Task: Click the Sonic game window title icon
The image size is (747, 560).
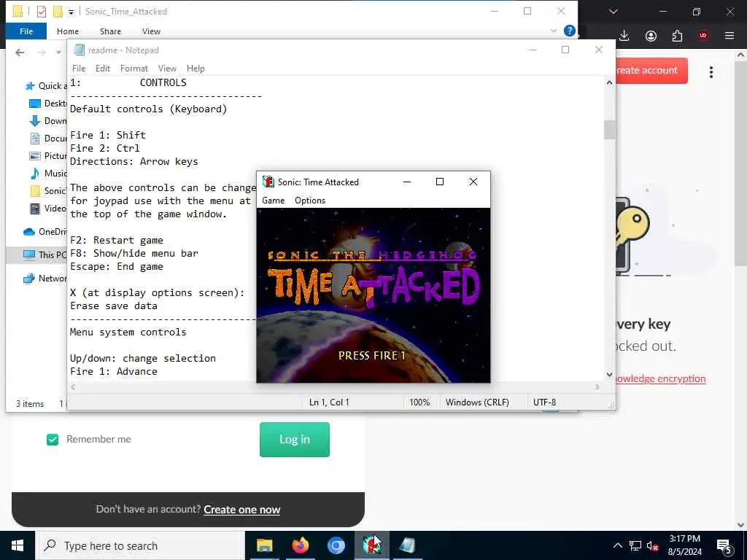Action: (268, 182)
